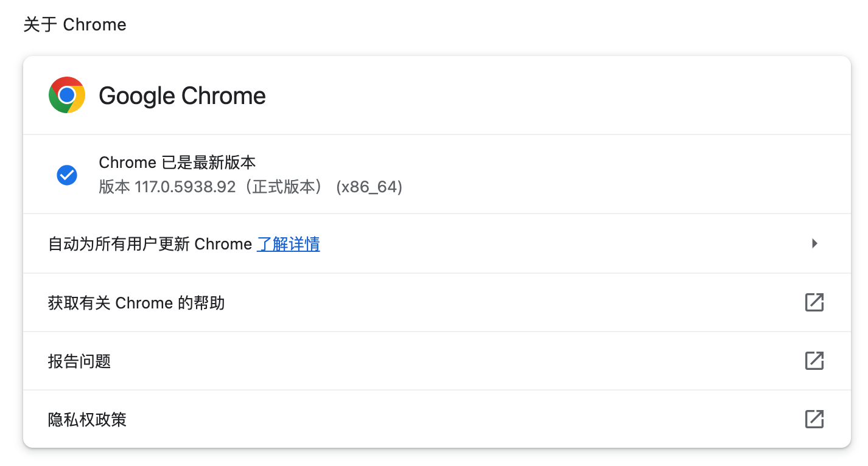Click the Google Chrome header text
Viewport: 868px width, 466px height.
pyautogui.click(x=182, y=95)
